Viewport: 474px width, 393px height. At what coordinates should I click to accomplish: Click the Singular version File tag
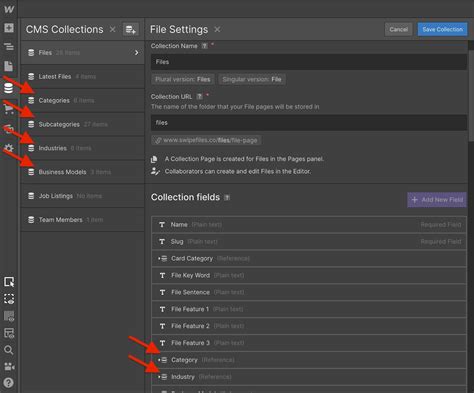[252, 79]
